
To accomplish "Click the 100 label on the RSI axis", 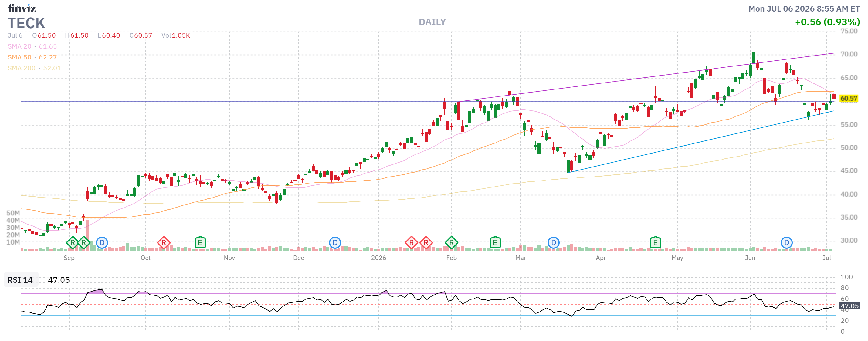I will pyautogui.click(x=846, y=277).
